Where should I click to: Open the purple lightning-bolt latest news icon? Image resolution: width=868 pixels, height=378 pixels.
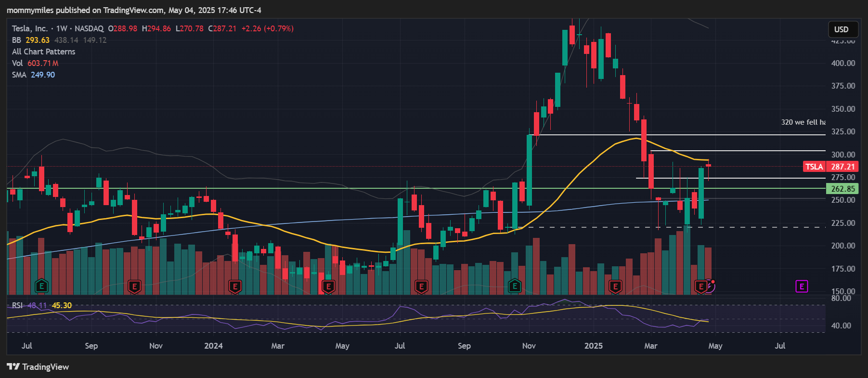pos(710,287)
